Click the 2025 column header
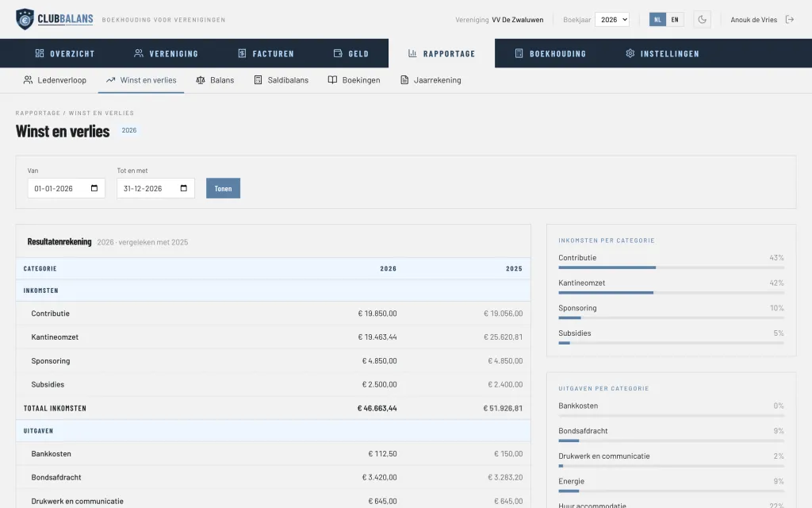The image size is (812, 508). pyautogui.click(x=514, y=268)
